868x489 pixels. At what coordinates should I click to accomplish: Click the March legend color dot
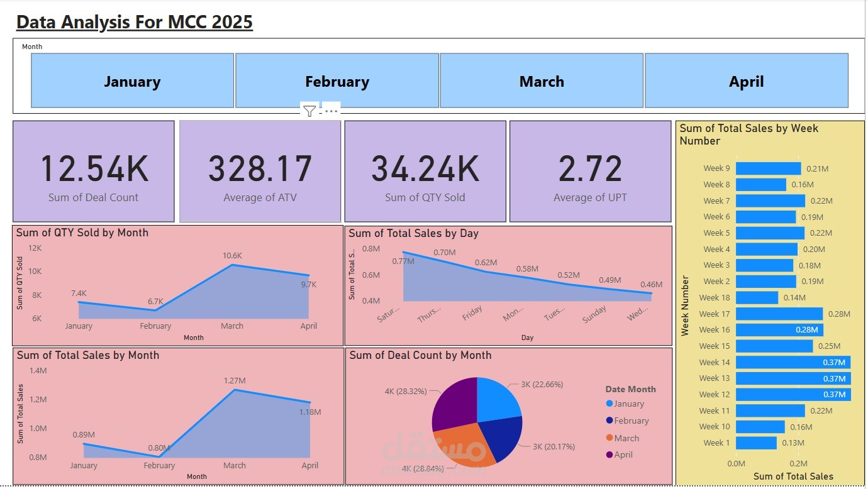[x=609, y=438]
